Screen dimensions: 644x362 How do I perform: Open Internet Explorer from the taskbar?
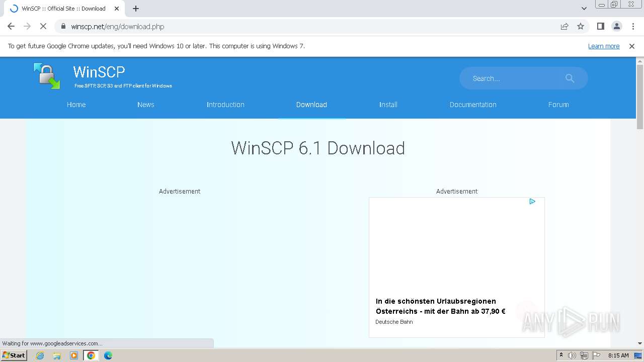point(40,355)
